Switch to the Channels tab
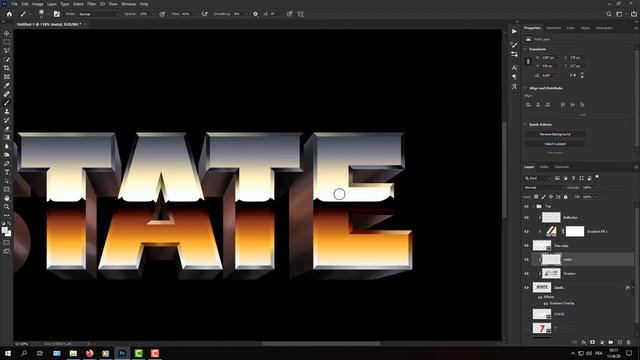Viewport: 640px width, 360px height. [x=562, y=167]
